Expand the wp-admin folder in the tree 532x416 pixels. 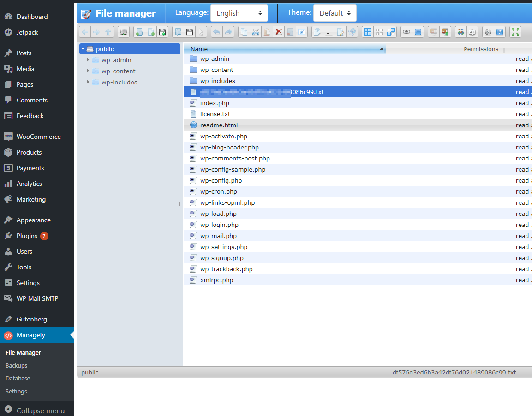88,60
